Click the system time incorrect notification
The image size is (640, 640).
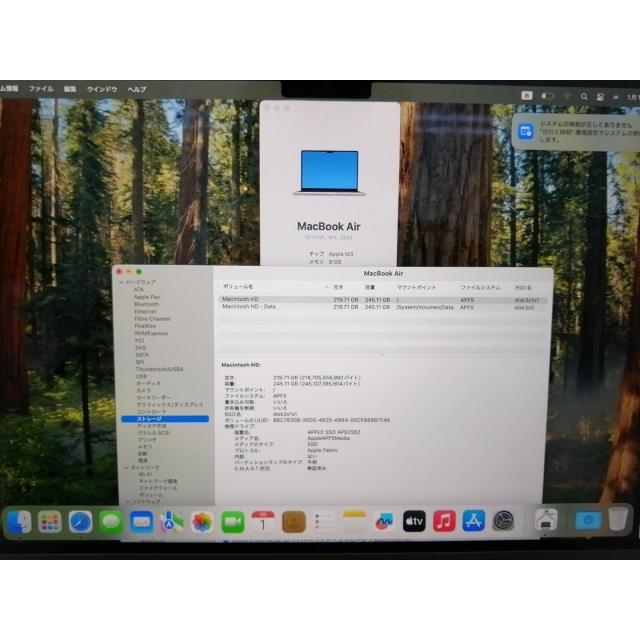tap(577, 132)
